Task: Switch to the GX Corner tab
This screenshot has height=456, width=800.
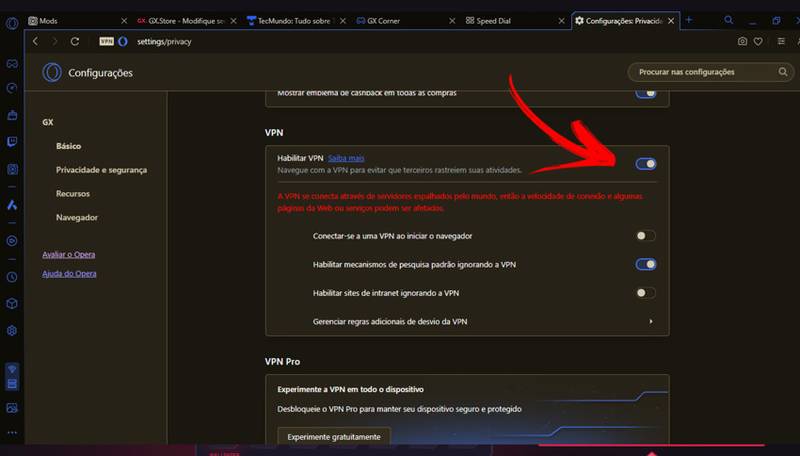Action: pos(405,21)
